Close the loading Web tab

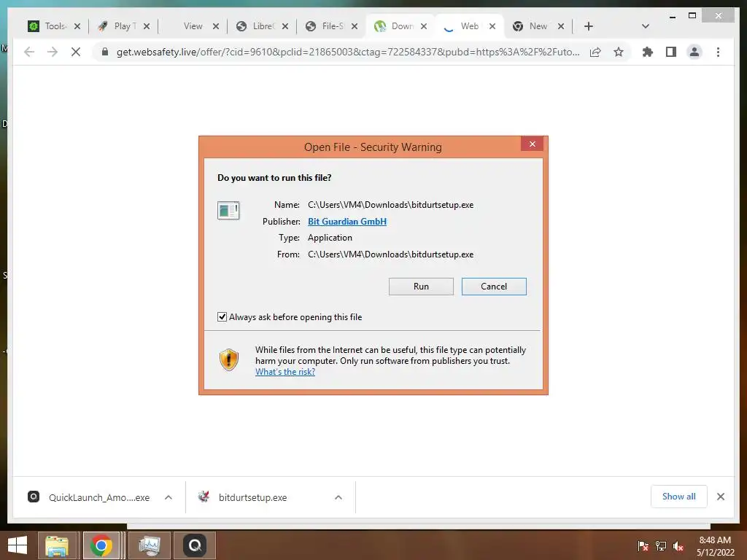tap(492, 26)
